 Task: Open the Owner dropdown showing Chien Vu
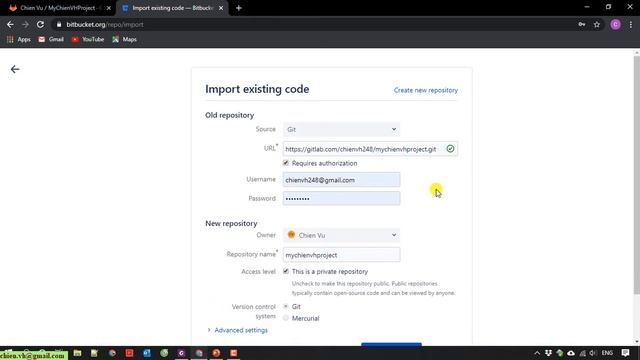coord(341,235)
